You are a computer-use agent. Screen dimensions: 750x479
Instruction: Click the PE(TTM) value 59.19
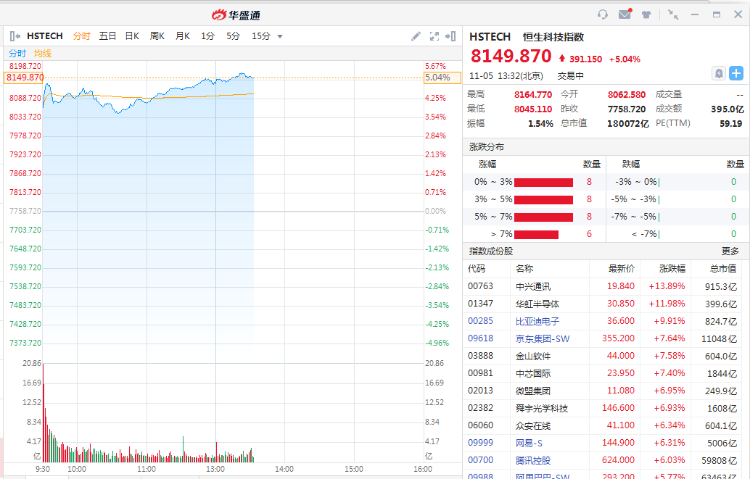731,123
